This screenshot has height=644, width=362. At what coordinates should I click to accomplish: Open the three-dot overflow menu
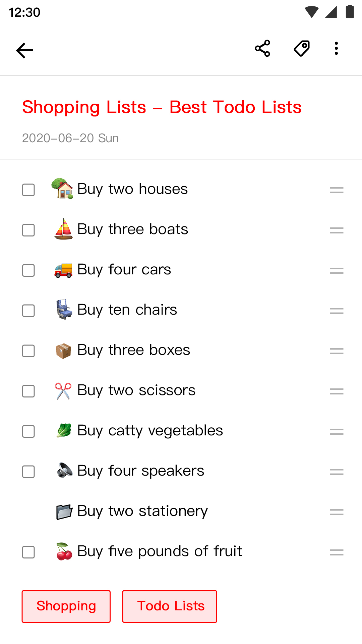tap(336, 49)
